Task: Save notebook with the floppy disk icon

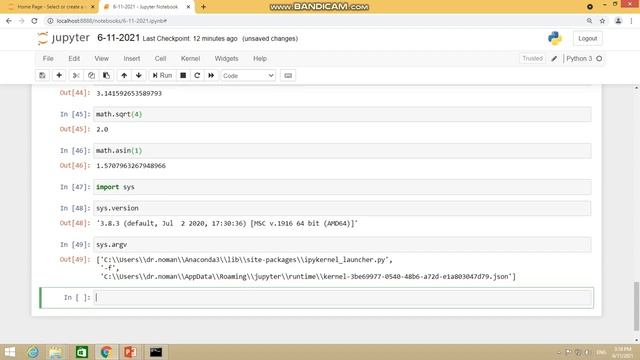Action: click(x=42, y=76)
